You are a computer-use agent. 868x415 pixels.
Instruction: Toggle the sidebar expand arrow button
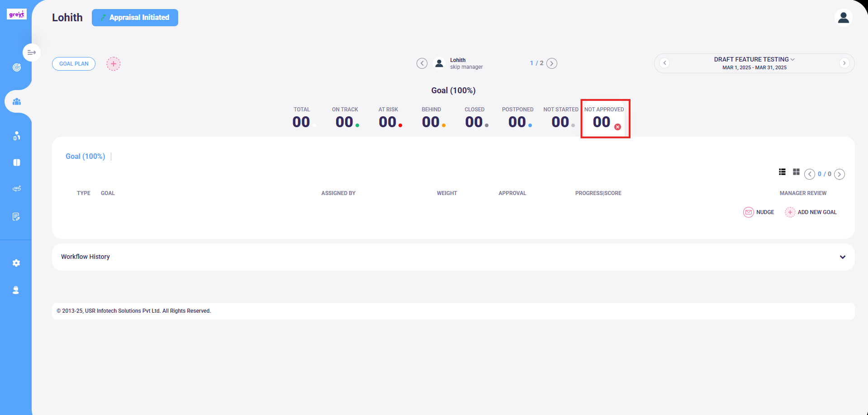click(32, 52)
